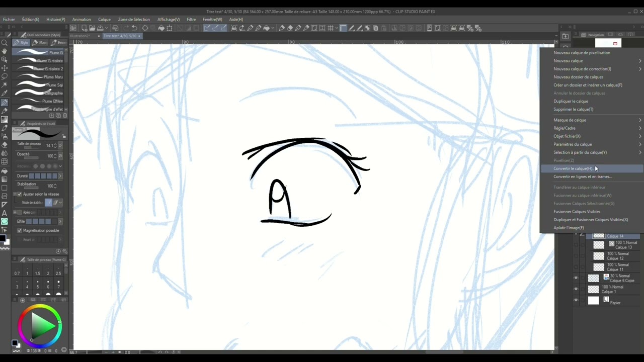This screenshot has height=362, width=644.
Task: Open save options dropdown arrow in toolbar
Action: pos(107,28)
